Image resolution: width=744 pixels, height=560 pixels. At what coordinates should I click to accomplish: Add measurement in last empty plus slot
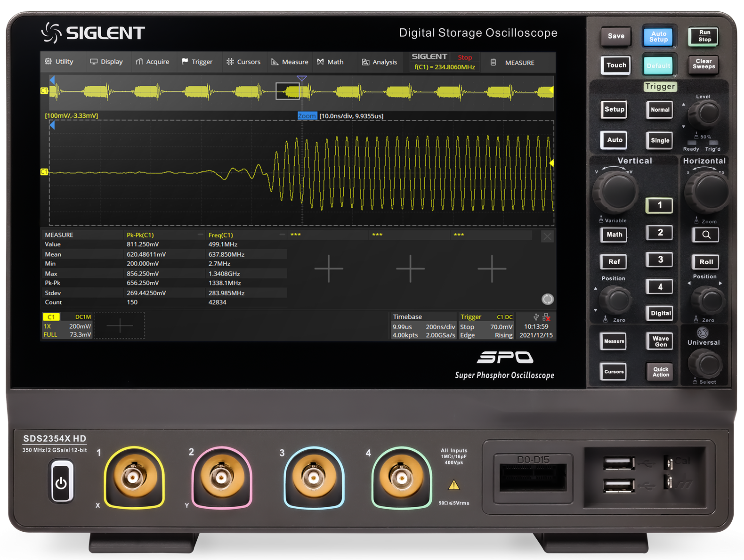(492, 268)
